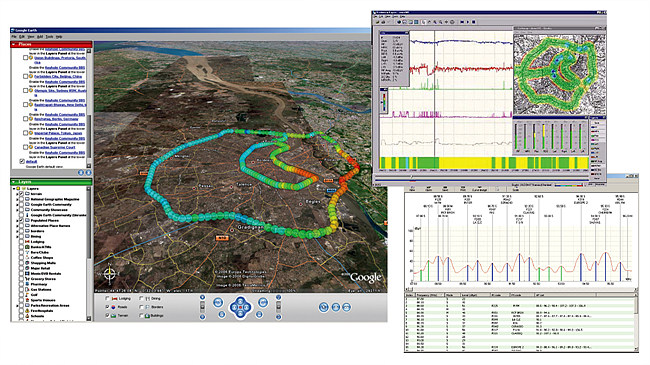Click the red center navigation pad button
Image resolution: width=650 pixels, height=365 pixels.
[240, 308]
